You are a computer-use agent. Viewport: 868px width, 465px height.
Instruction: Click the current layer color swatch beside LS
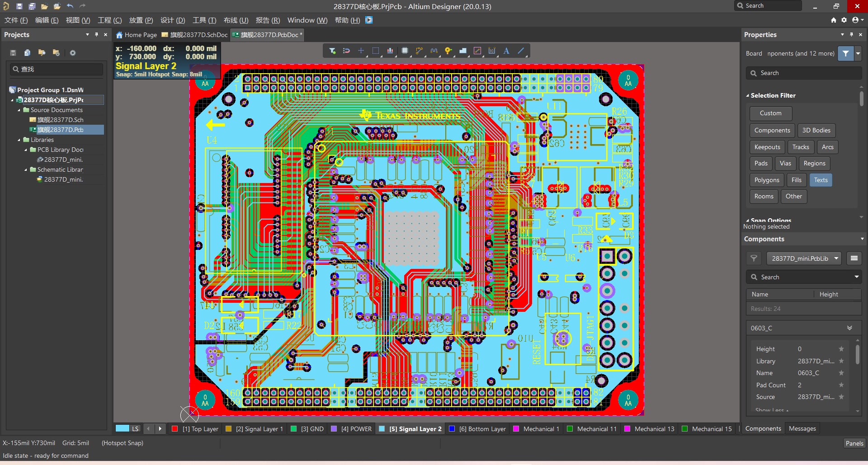point(122,428)
